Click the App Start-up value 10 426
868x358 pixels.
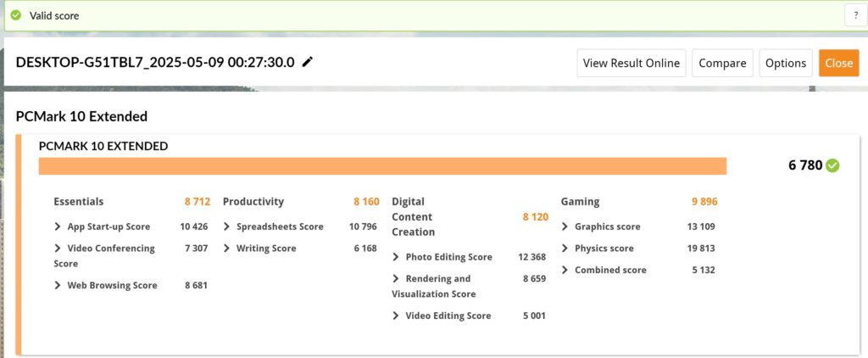click(194, 227)
